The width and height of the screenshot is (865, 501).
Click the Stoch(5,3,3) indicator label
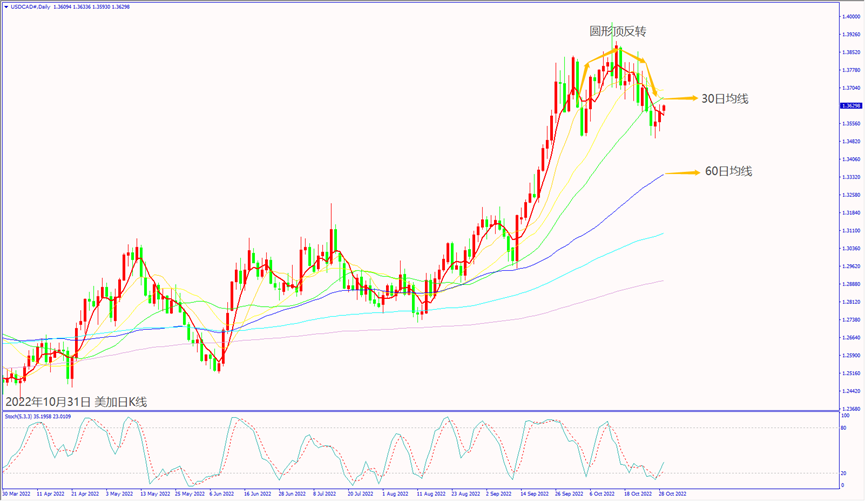point(21,416)
